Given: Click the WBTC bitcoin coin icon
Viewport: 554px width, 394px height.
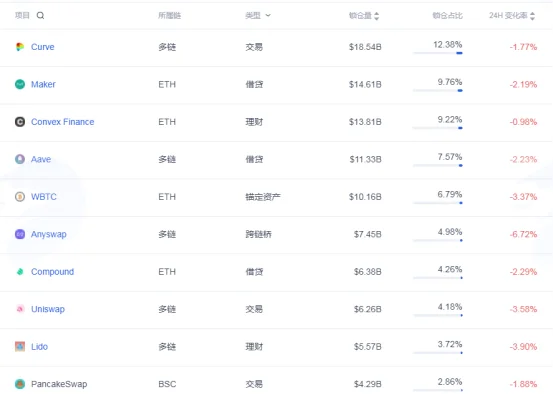Looking at the screenshot, I should point(20,196).
